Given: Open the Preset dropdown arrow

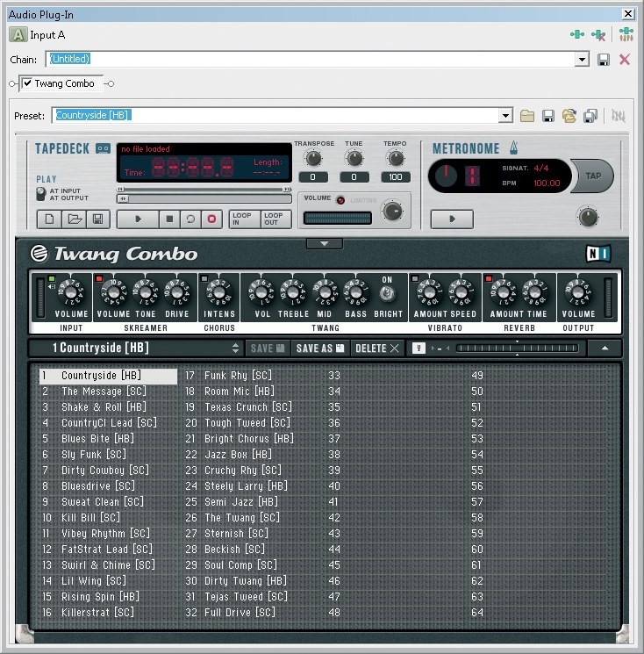Looking at the screenshot, I should click(505, 116).
